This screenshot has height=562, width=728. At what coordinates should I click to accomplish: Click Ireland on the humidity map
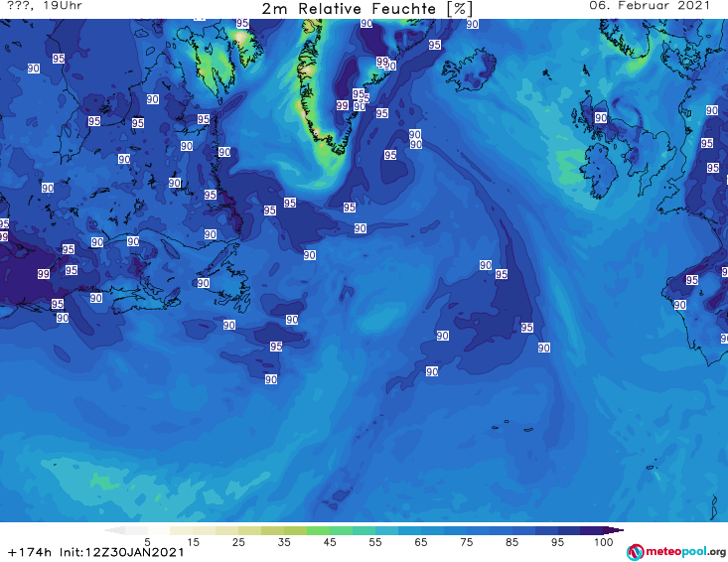(600, 171)
